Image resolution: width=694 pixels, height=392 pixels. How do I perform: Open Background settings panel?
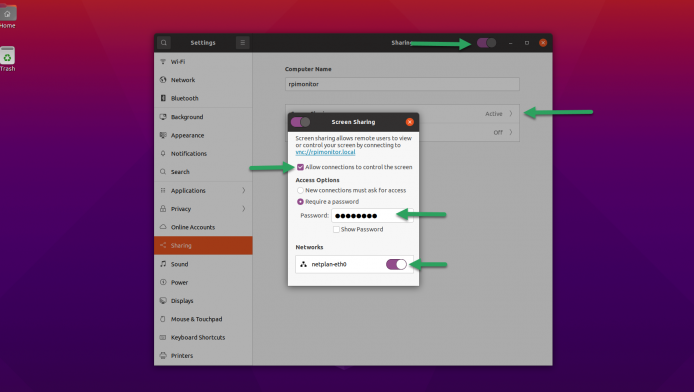(203, 117)
